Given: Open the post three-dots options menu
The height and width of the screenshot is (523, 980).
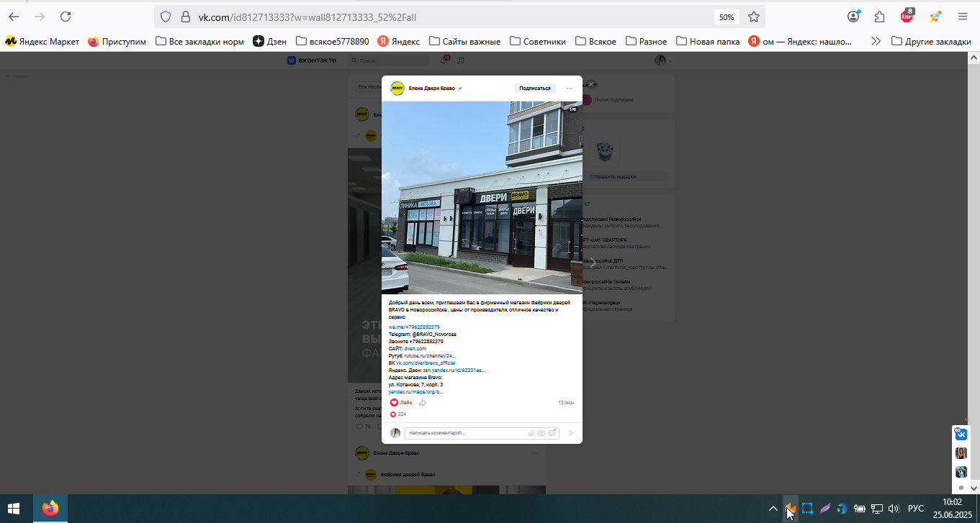Looking at the screenshot, I should (569, 88).
